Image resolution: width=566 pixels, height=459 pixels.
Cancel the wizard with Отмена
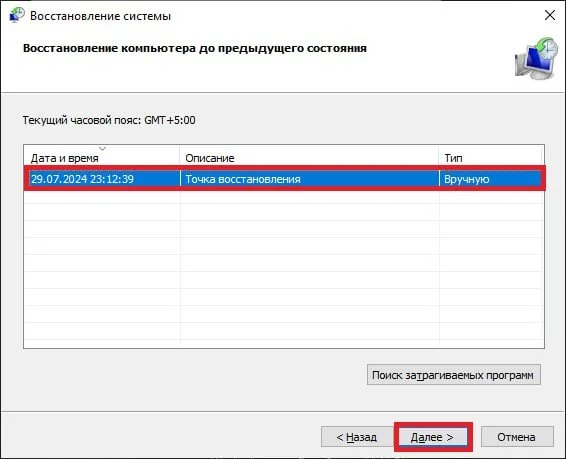517,437
